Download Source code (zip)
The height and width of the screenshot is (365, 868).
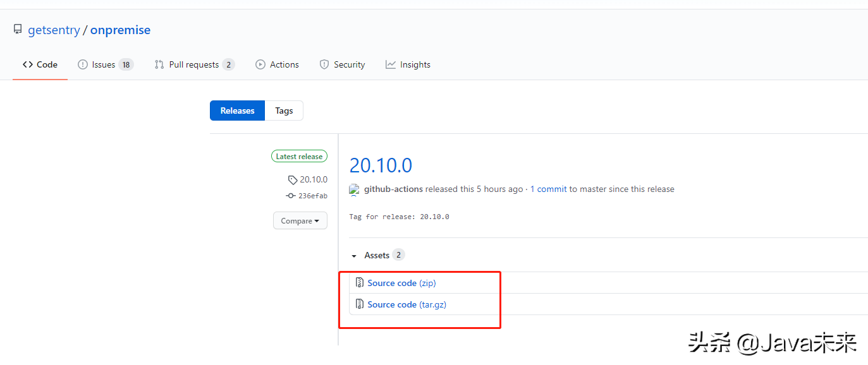tap(401, 283)
